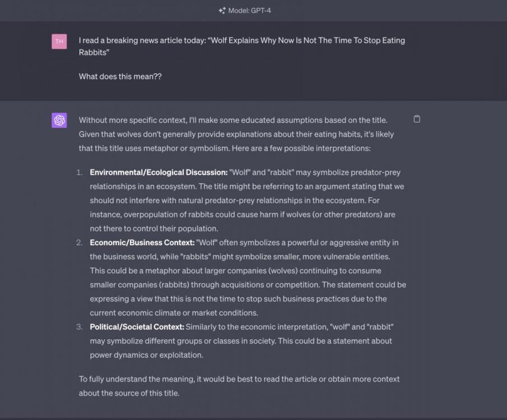Click list number 2 in the response
The width and height of the screenshot is (507, 420).
tap(80, 242)
